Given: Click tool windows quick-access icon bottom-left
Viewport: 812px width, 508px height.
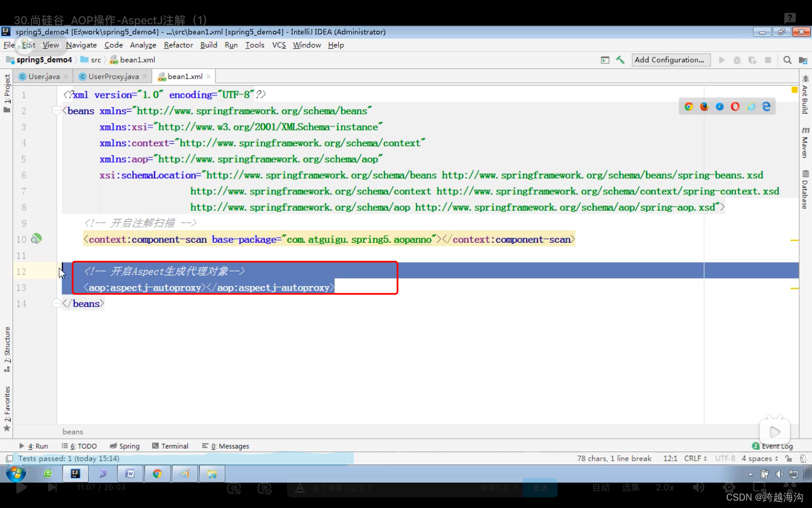Looking at the screenshot, I should pos(9,459).
